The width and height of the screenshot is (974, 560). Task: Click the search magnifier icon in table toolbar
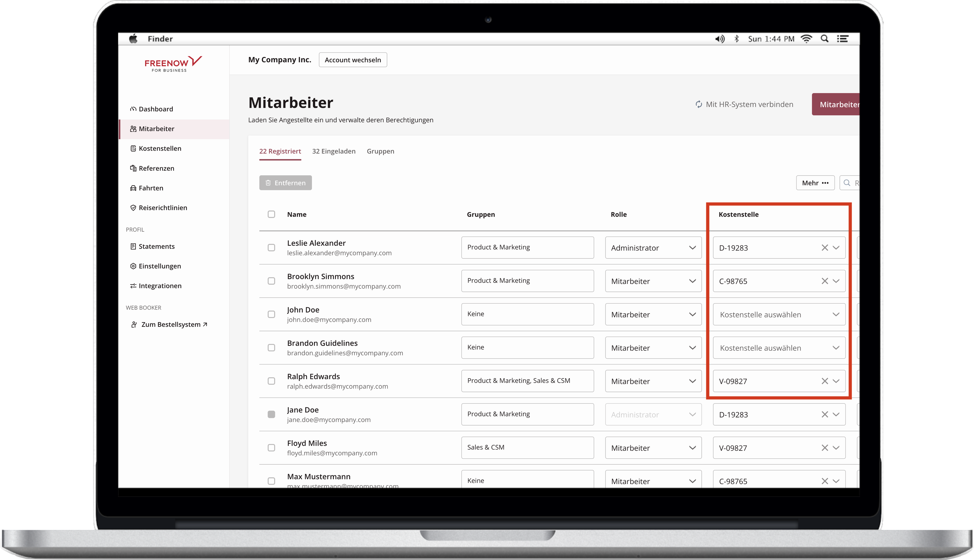tap(847, 183)
